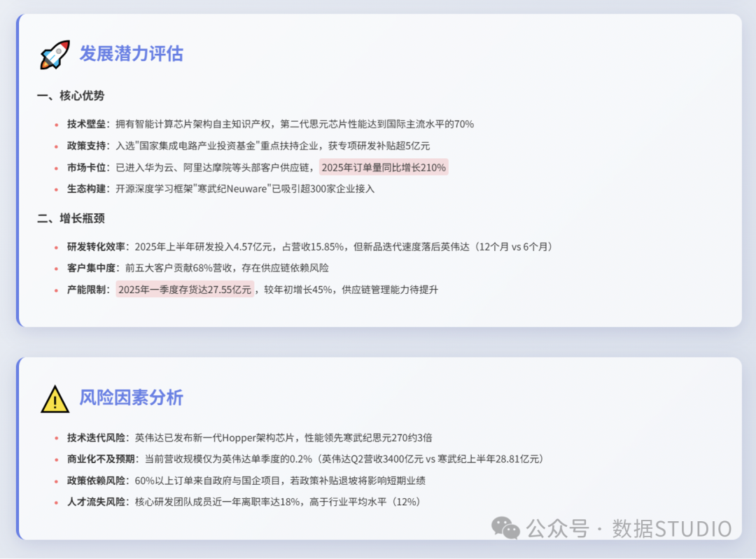
Task: Click the bold label 技术迭代风险
Action: pos(96,437)
